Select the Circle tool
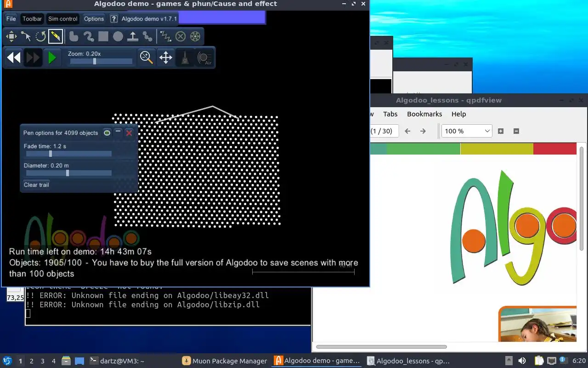The image size is (588, 368). pyautogui.click(x=118, y=36)
